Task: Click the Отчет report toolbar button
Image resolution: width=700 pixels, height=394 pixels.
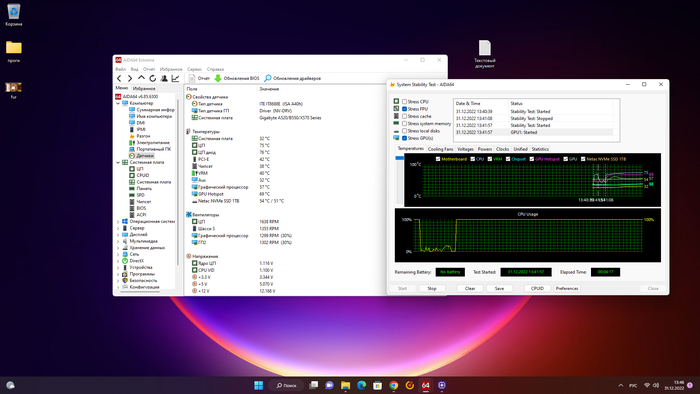Action: pyautogui.click(x=199, y=79)
